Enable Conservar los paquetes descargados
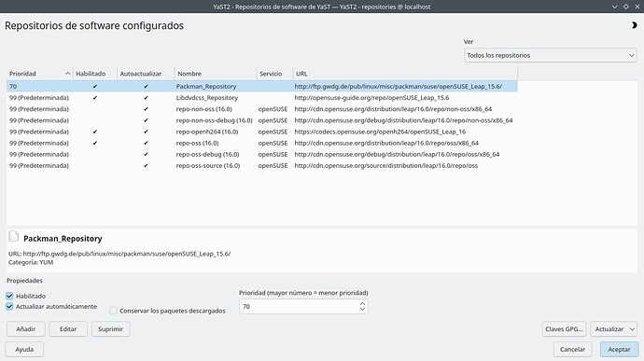Image resolution: width=644 pixels, height=361 pixels. (113, 311)
